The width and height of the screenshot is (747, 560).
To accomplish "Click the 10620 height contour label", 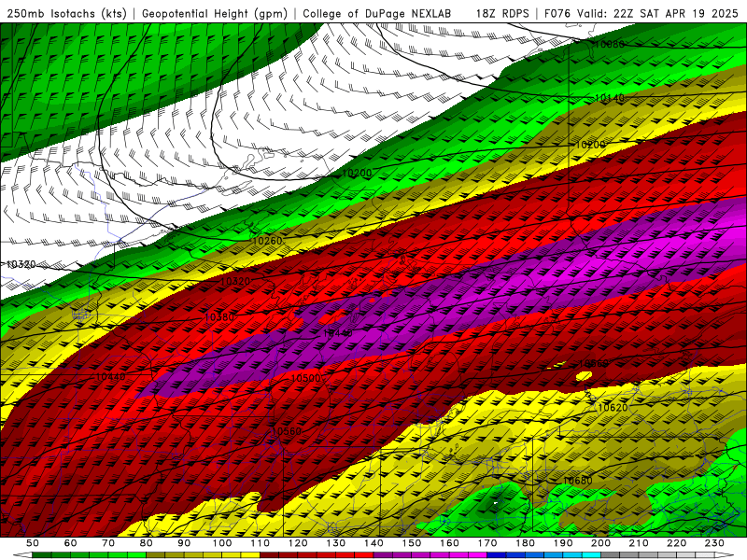I will (x=613, y=408).
